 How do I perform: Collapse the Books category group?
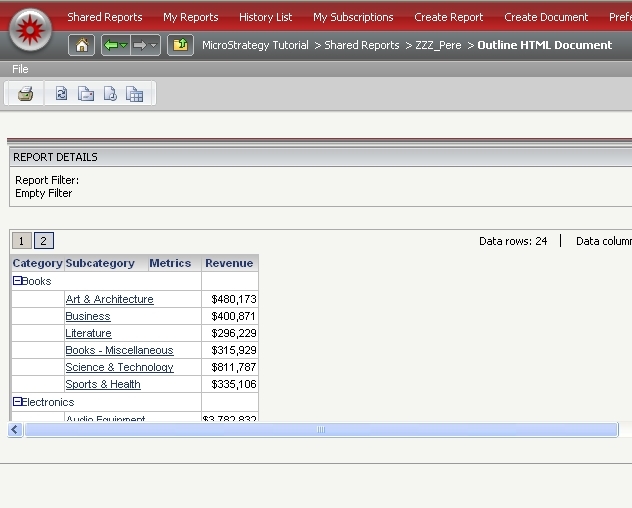click(x=18, y=282)
